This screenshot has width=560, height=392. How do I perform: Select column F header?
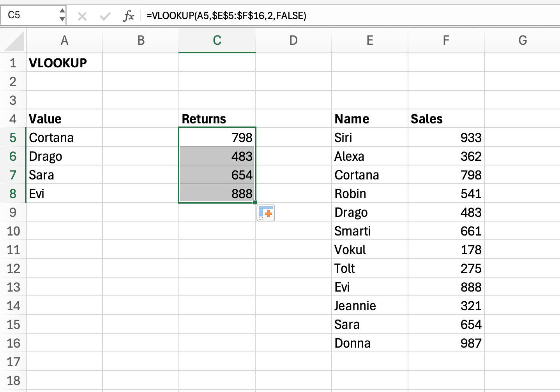446,40
